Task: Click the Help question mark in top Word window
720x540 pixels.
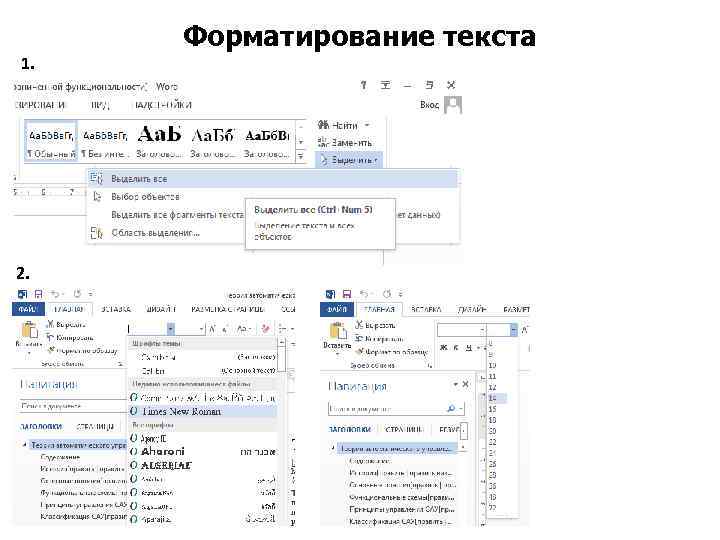Action: click(x=363, y=85)
